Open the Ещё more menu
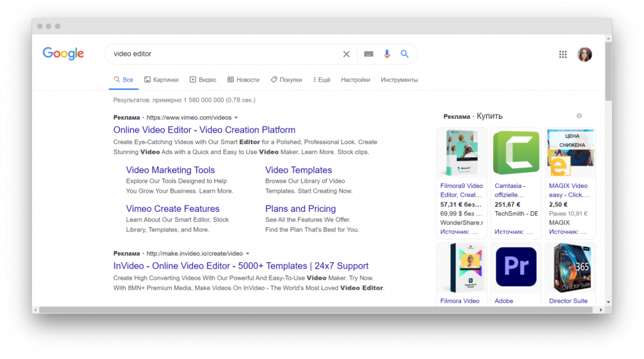This screenshot has height=359, width=644. coord(319,80)
